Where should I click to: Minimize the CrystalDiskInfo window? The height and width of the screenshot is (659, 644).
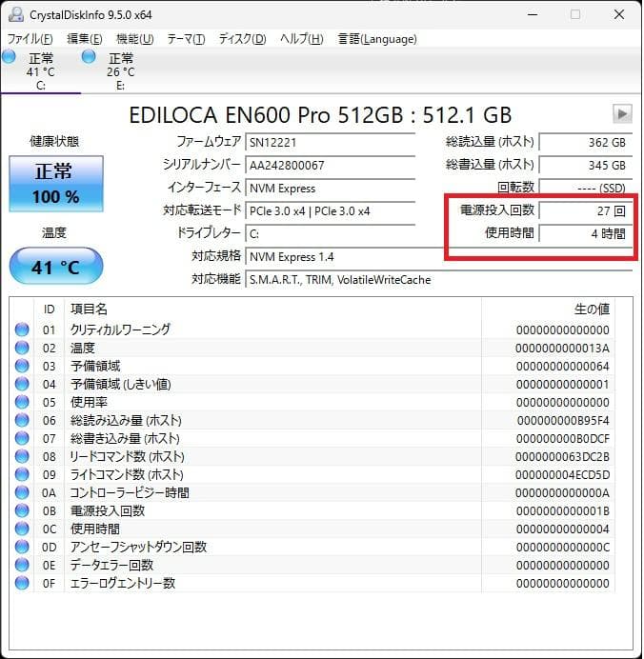533,14
